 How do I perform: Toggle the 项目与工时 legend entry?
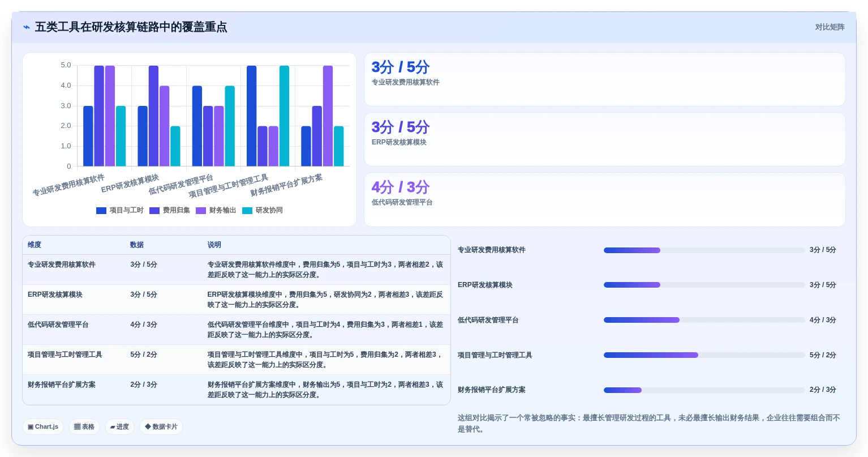[120, 211]
